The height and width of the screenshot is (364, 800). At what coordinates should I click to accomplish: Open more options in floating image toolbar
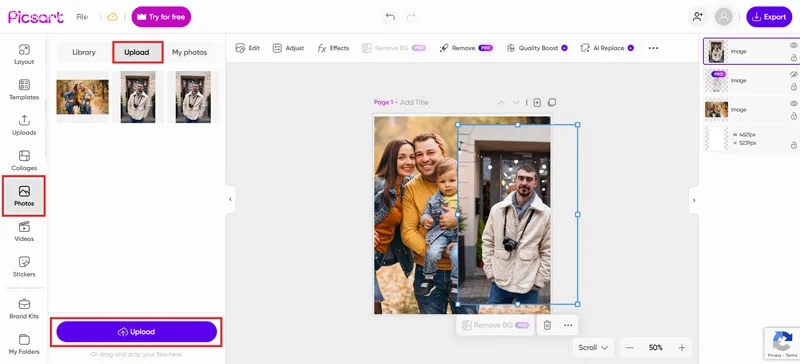[568, 325]
